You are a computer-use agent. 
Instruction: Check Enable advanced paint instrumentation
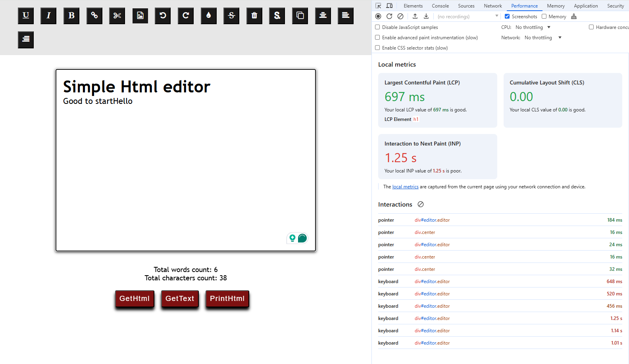(377, 37)
